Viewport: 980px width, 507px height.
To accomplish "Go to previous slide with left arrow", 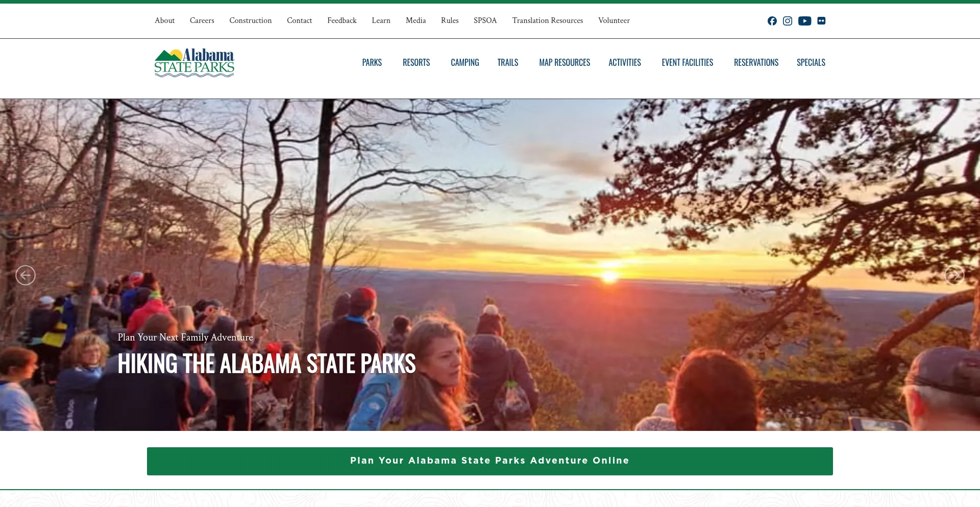I will (26, 275).
